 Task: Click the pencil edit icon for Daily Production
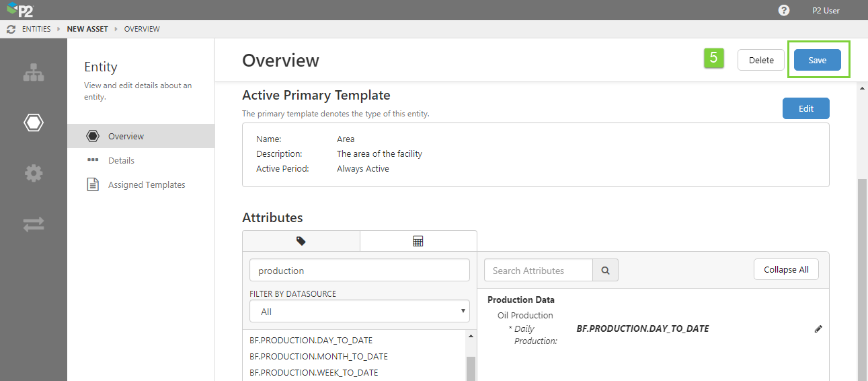point(818,329)
